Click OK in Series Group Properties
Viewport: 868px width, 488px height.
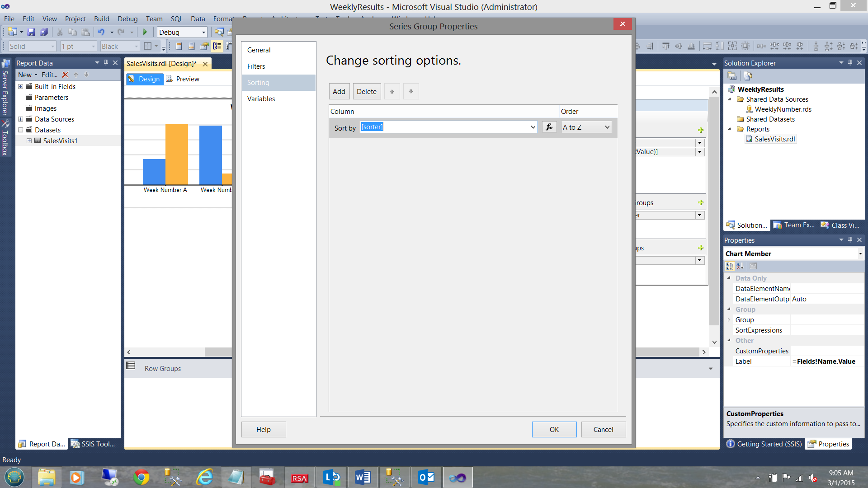pyautogui.click(x=554, y=429)
